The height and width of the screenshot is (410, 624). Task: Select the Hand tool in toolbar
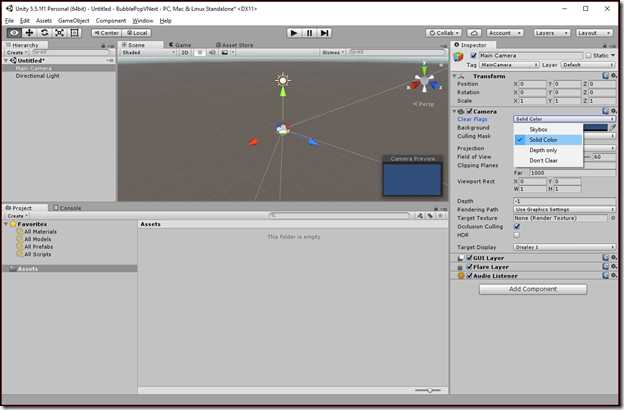click(x=14, y=33)
